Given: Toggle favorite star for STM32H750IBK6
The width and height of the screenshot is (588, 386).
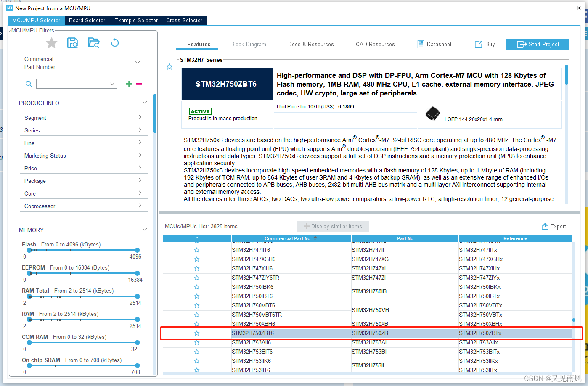Looking at the screenshot, I should (197, 287).
